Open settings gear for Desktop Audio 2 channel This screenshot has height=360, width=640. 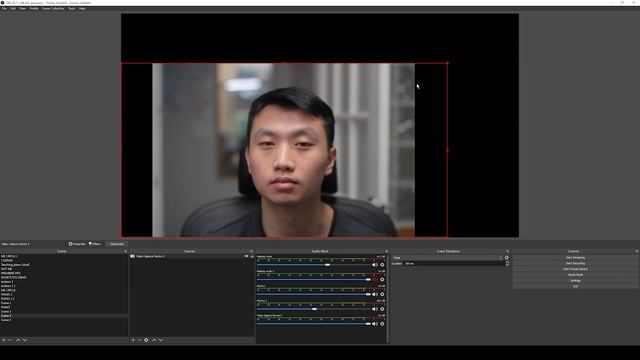(x=382, y=280)
